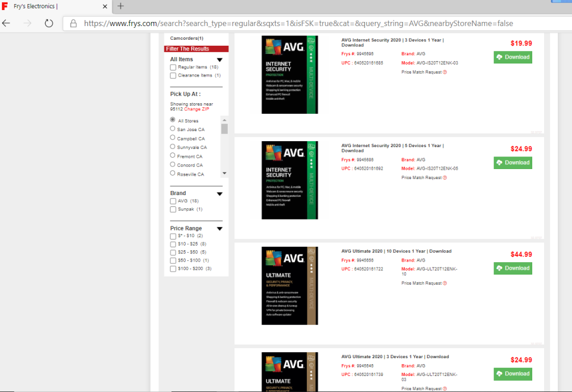Image resolution: width=572 pixels, height=392 pixels.
Task: Select the Fremont CA store
Action: click(173, 155)
